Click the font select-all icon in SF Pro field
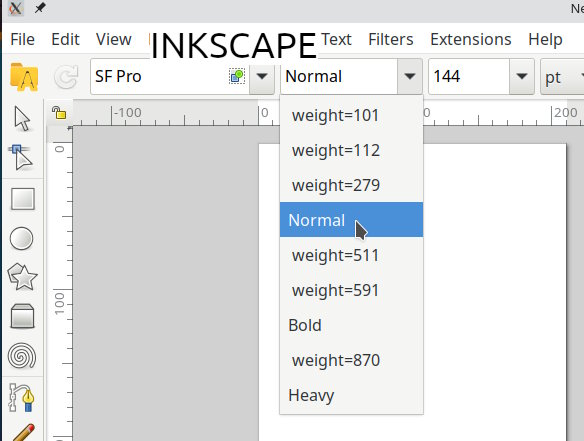This screenshot has width=584, height=441. pyautogui.click(x=237, y=76)
